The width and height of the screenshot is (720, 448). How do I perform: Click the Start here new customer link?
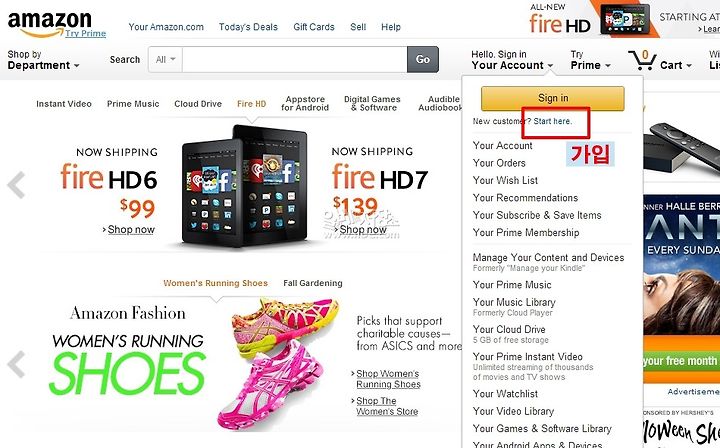point(552,121)
